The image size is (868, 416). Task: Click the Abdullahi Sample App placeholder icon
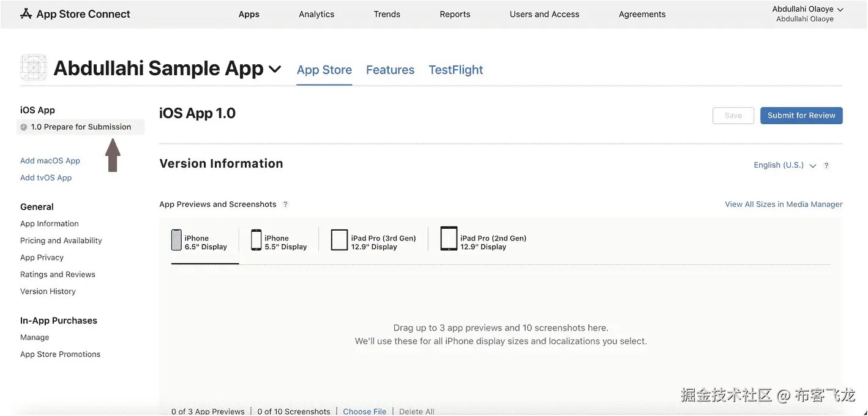click(34, 68)
